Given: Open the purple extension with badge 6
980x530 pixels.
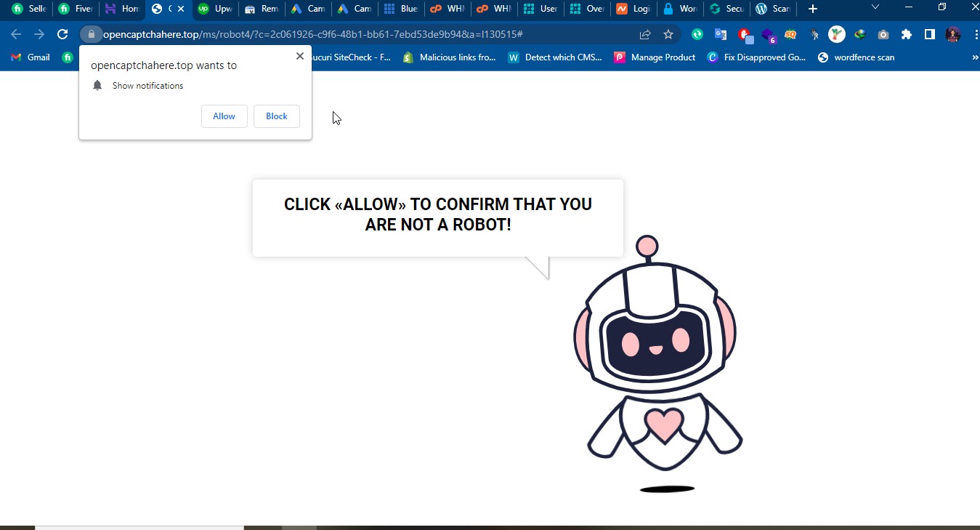Looking at the screenshot, I should (x=769, y=35).
